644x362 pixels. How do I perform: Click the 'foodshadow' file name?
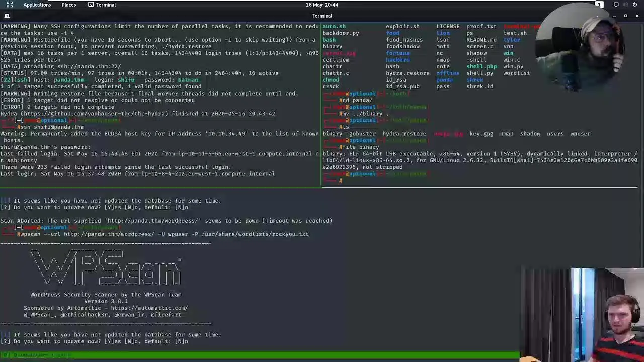(x=403, y=46)
